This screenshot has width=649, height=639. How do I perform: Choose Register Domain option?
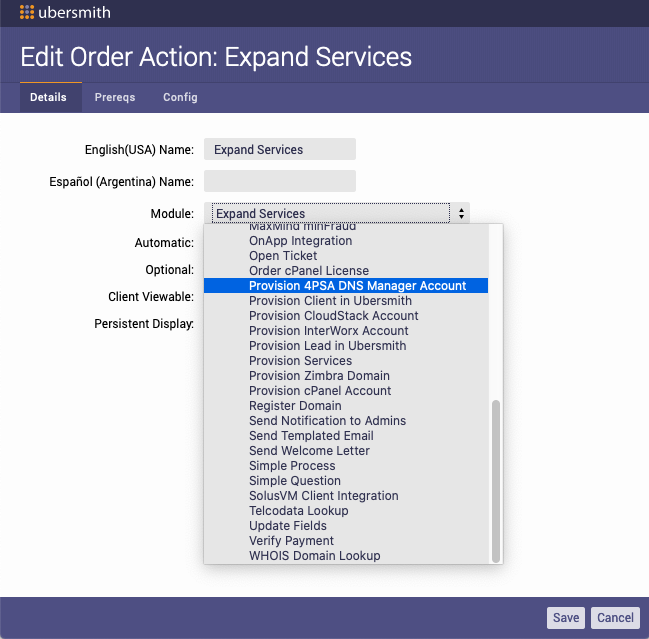coord(346,406)
